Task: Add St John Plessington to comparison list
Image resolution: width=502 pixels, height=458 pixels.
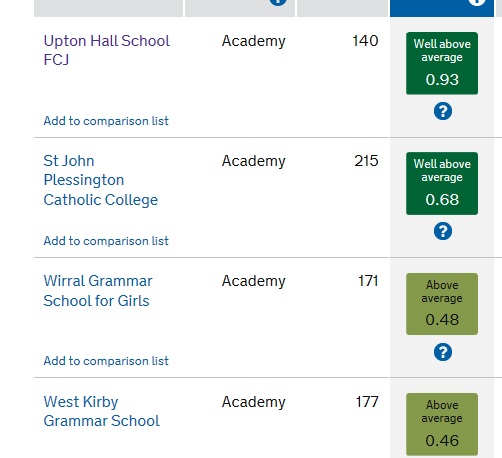Action: [x=106, y=241]
